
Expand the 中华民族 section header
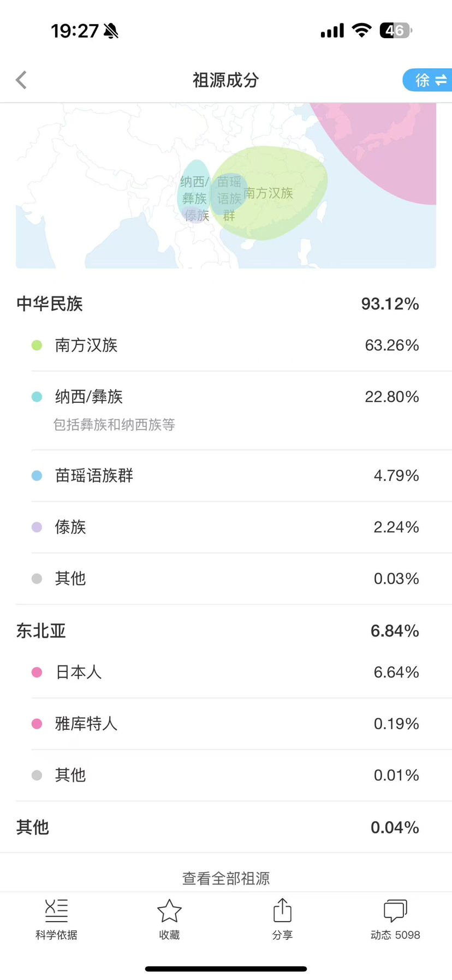pyautogui.click(x=217, y=304)
